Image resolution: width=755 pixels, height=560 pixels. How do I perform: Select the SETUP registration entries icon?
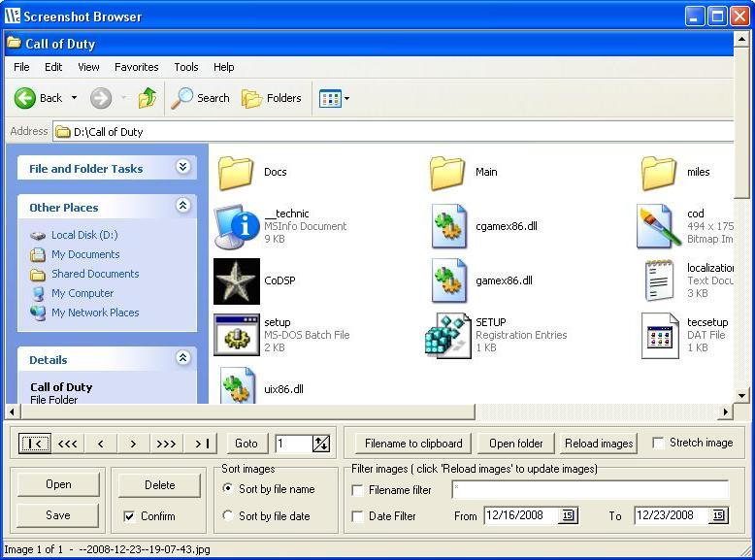(447, 335)
